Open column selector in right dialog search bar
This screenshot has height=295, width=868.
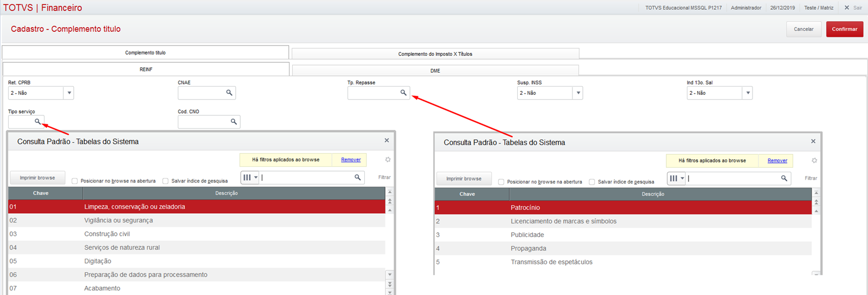[676, 179]
